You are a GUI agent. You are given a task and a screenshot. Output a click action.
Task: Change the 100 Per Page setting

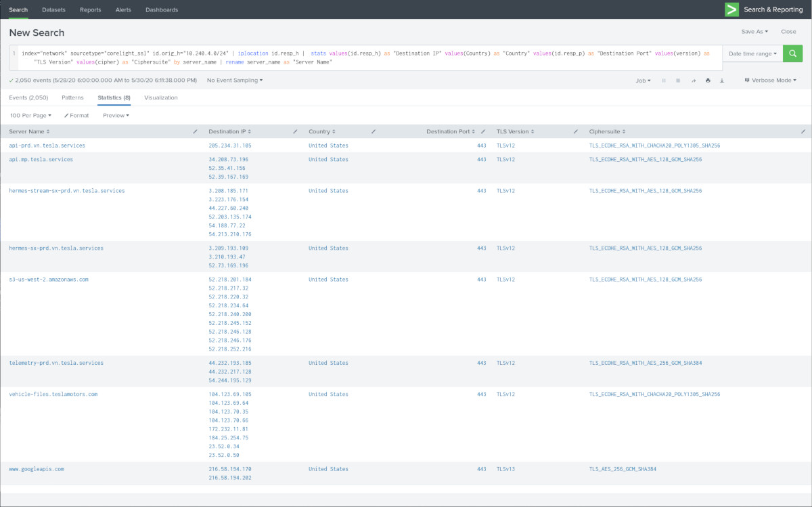[31, 116]
